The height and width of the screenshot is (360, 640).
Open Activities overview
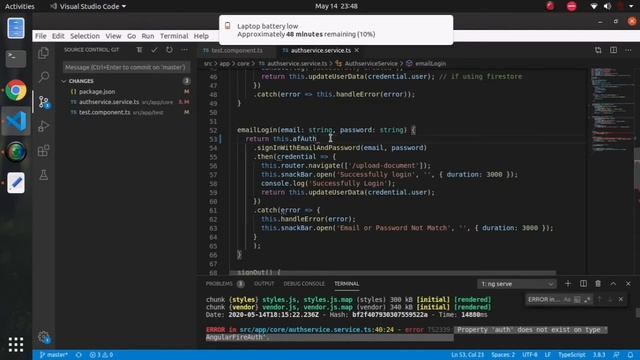tap(20, 6)
